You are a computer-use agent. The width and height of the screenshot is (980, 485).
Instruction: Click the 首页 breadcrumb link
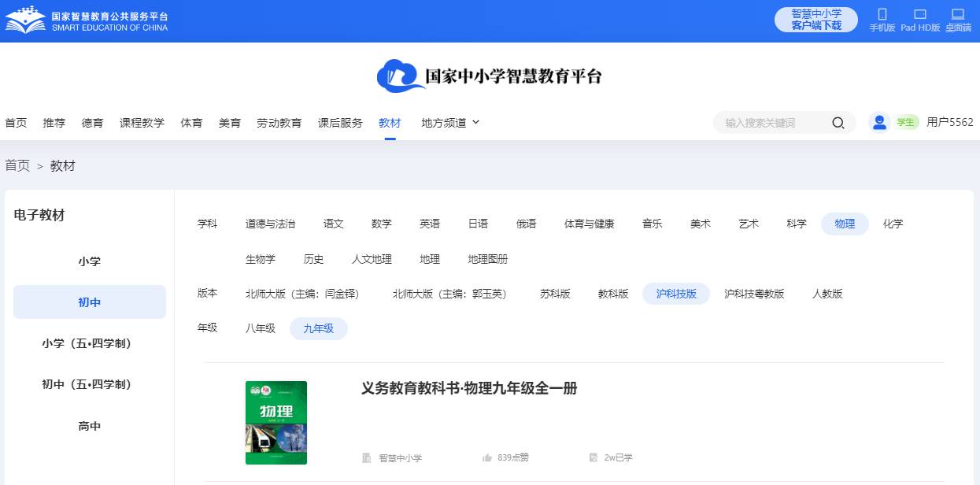coord(17,166)
